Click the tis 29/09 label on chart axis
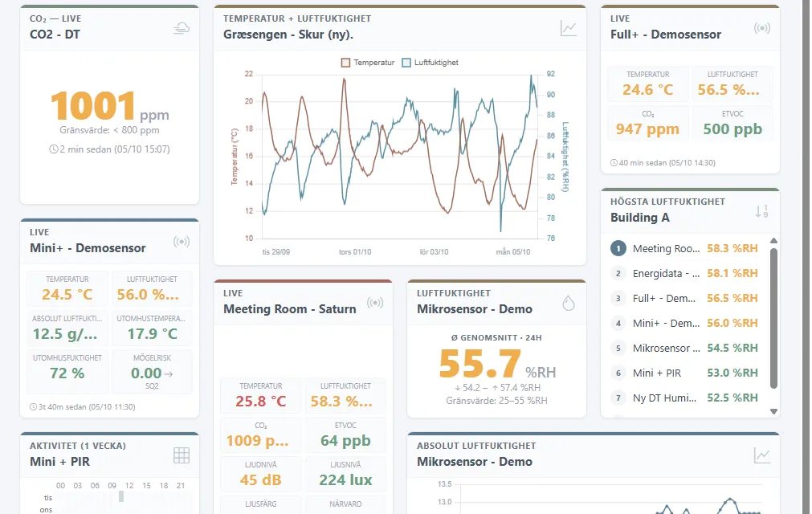The width and height of the screenshot is (812, 514). [x=276, y=252]
